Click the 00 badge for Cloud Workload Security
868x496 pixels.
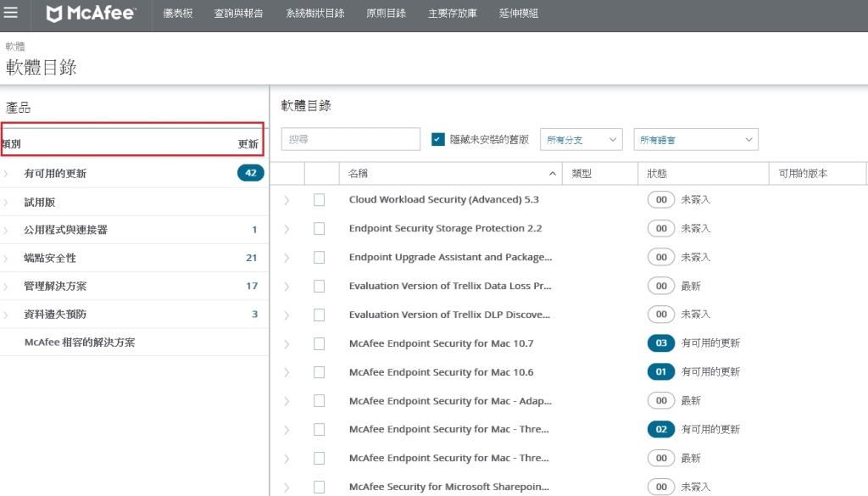(661, 200)
